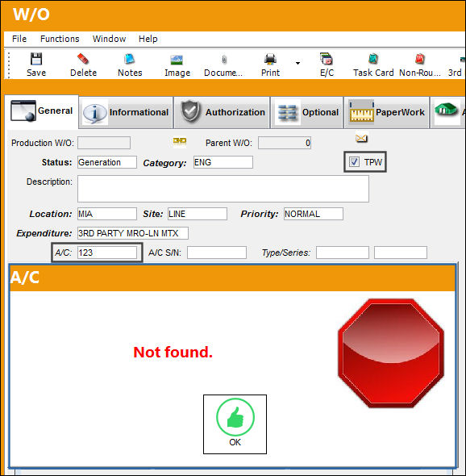Click the Task Card toolbar icon

point(373,59)
